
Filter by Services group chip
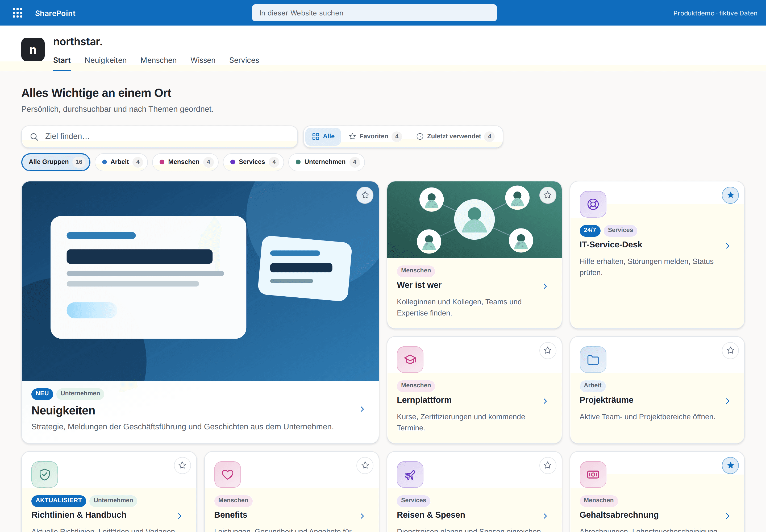pyautogui.click(x=253, y=162)
